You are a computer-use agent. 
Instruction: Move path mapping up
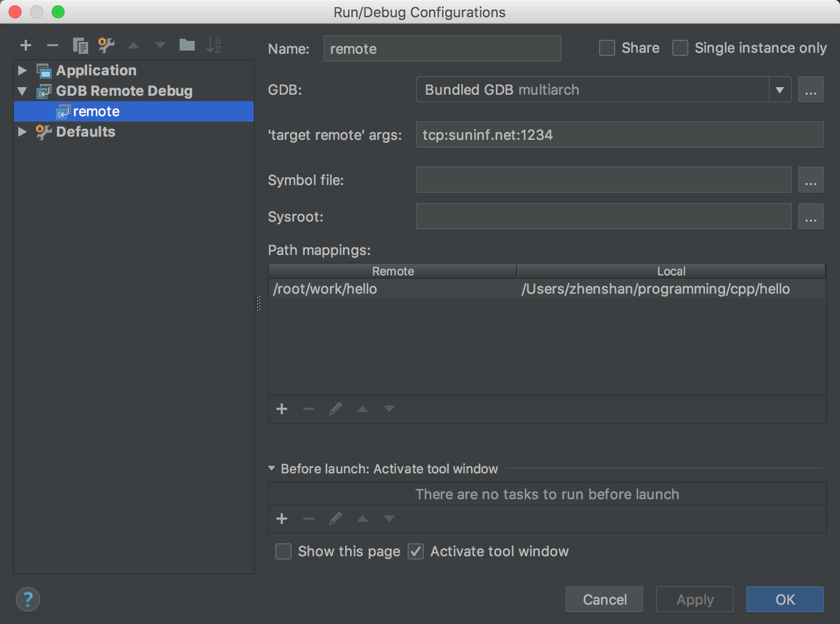point(362,409)
